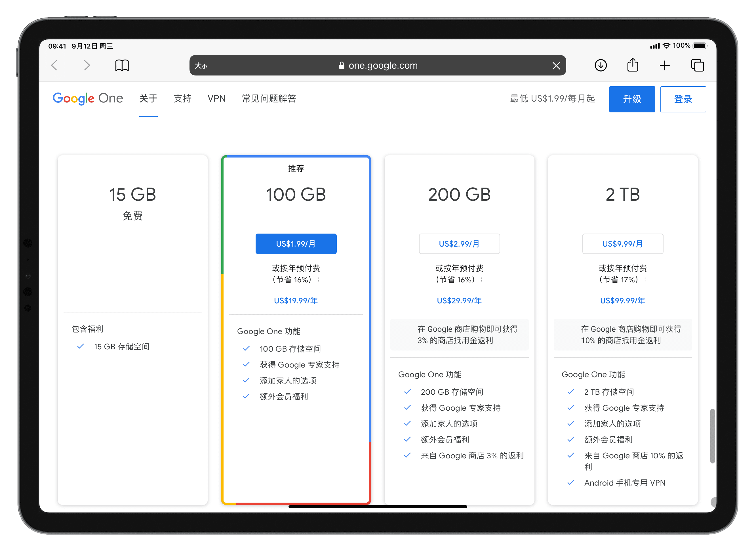Click the one.google.com address field
Image resolution: width=756 pixels, height=552 pixels.
(377, 65)
